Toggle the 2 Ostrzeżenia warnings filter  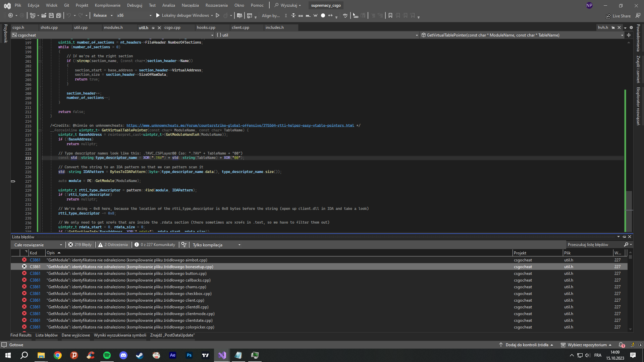[x=113, y=245]
